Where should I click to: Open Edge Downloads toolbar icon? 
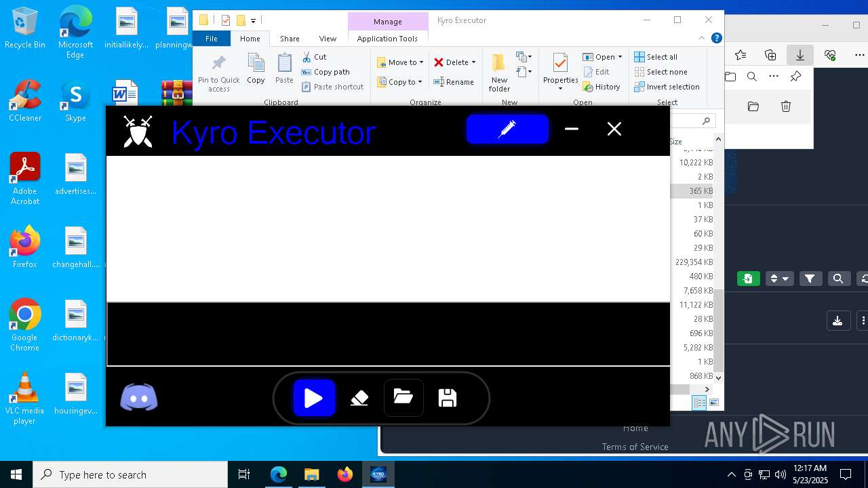(x=800, y=56)
